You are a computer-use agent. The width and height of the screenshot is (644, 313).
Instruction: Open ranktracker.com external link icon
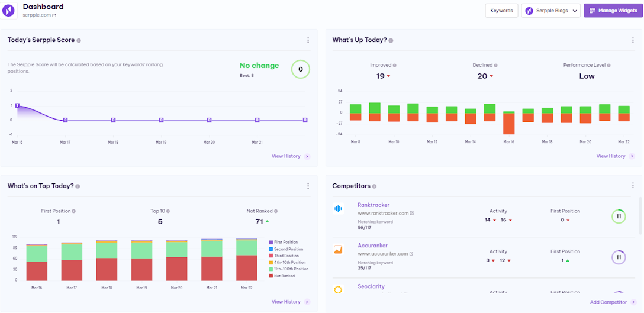click(x=412, y=213)
